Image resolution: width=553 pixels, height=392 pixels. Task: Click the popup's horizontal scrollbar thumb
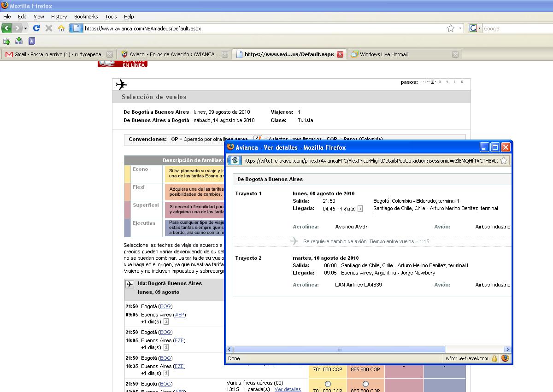click(x=340, y=350)
